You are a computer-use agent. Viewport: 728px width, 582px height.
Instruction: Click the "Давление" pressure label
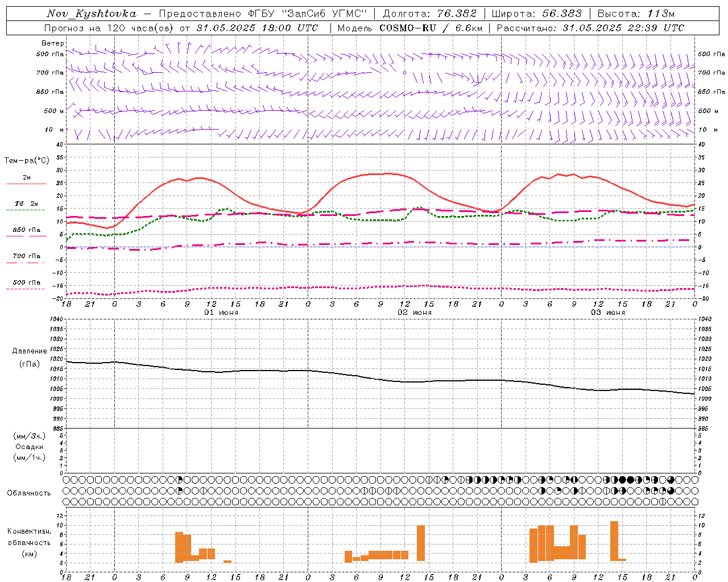point(30,351)
